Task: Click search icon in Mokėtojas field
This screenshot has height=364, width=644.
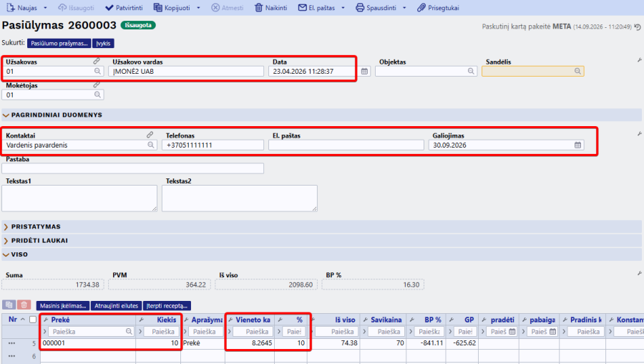Action: click(x=97, y=95)
